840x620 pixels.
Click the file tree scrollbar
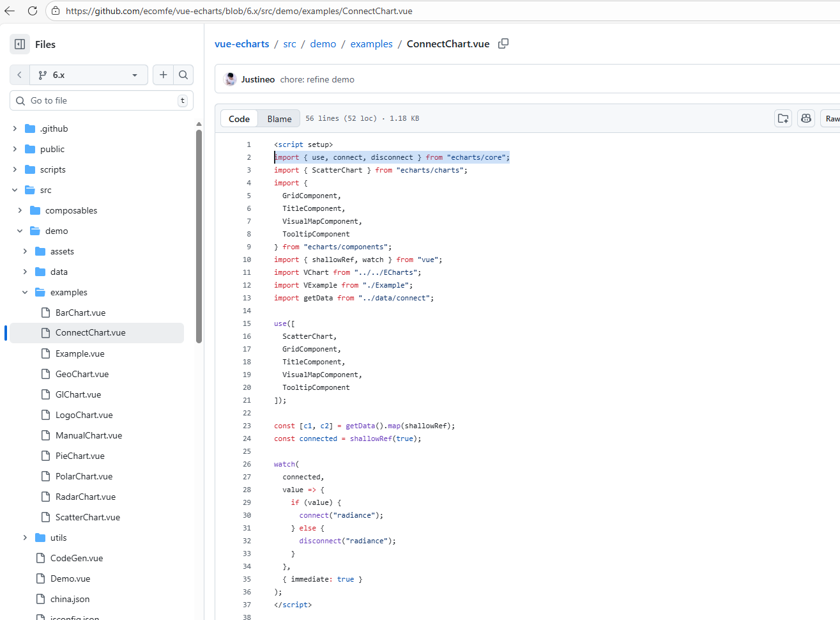tap(199, 236)
